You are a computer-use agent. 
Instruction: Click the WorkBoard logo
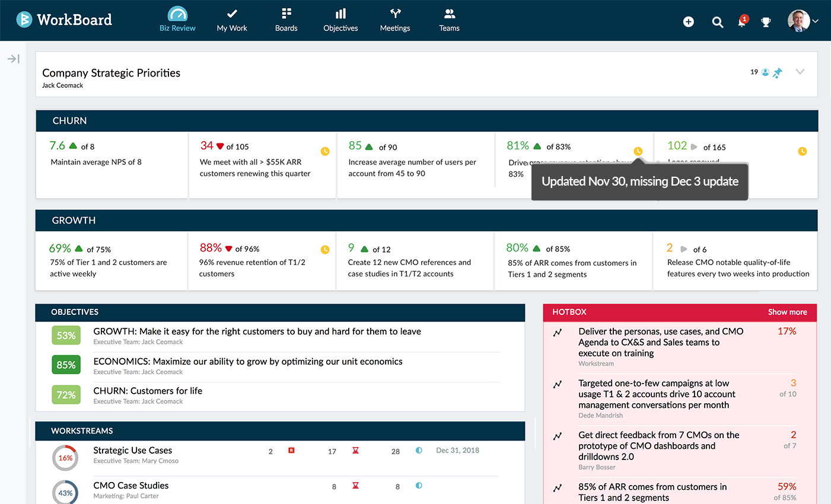[64, 20]
